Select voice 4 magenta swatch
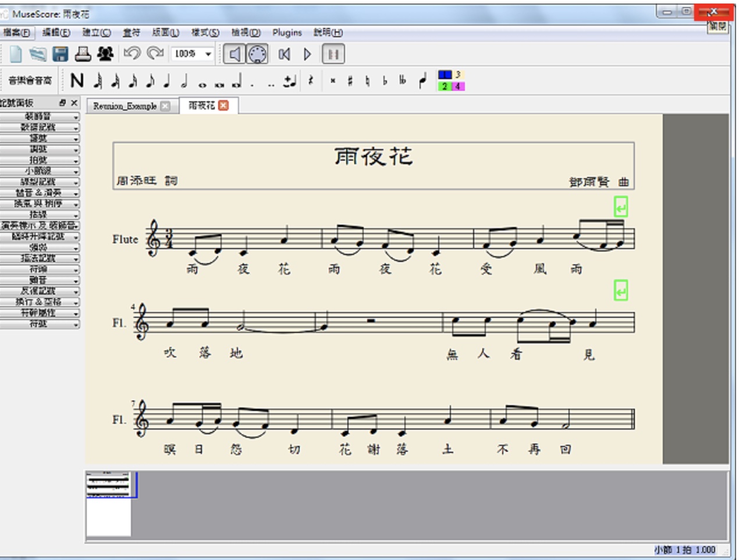The height and width of the screenshot is (560, 739). 459,86
